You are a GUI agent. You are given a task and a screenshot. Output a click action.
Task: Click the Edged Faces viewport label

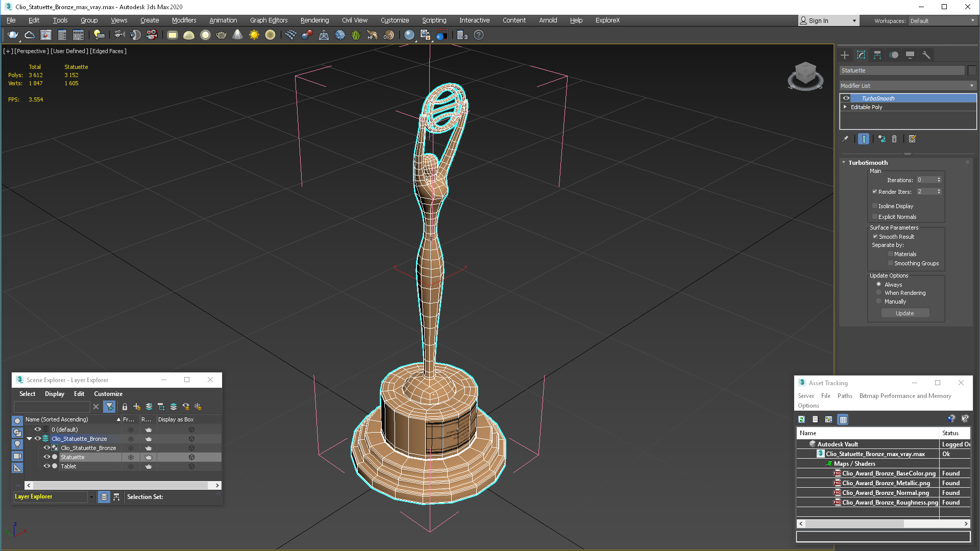point(108,51)
